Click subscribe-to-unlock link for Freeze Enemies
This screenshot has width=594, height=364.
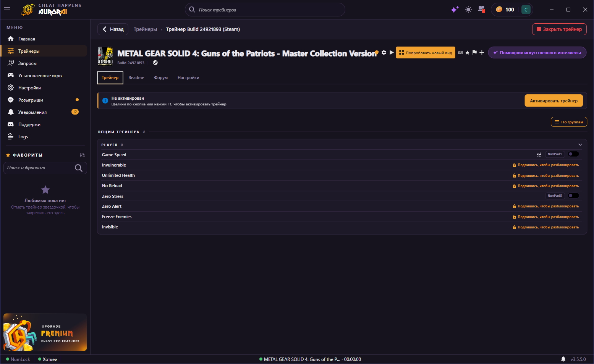(x=545, y=217)
